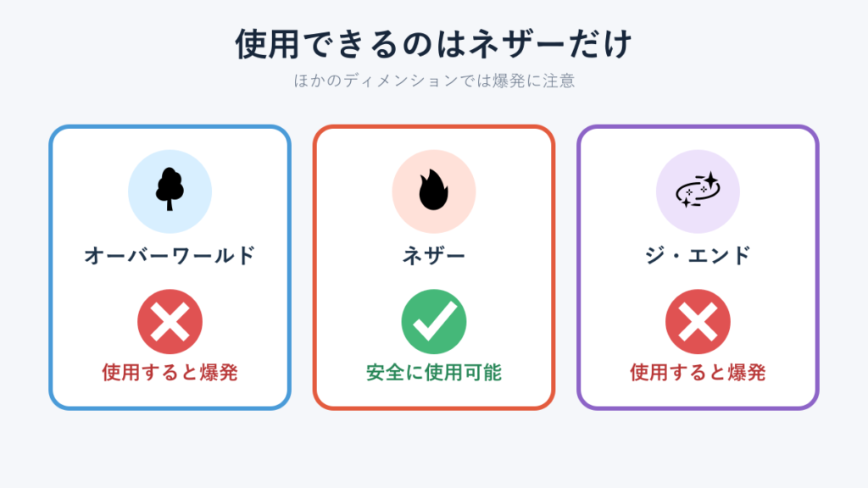868x488 pixels.
Task: Select the ネザー card title
Action: 434,256
